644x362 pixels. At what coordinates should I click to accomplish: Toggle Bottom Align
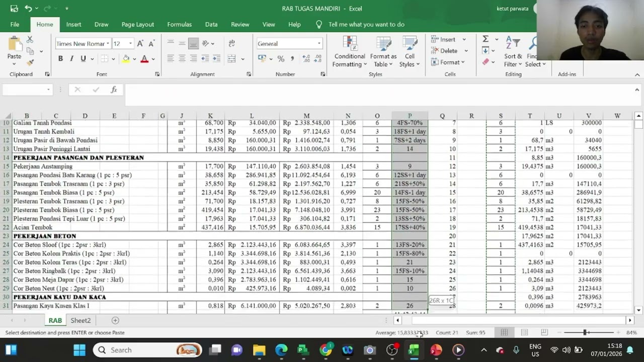(193, 44)
